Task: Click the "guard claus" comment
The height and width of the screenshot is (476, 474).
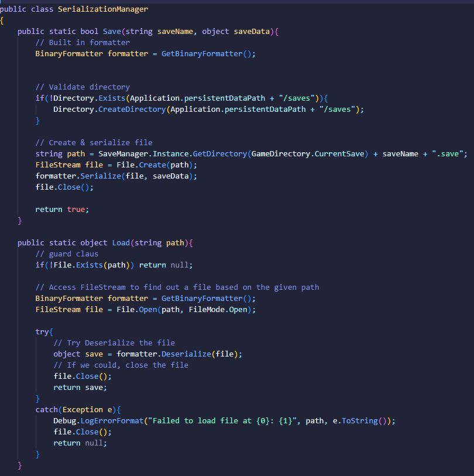Action: 67,254
